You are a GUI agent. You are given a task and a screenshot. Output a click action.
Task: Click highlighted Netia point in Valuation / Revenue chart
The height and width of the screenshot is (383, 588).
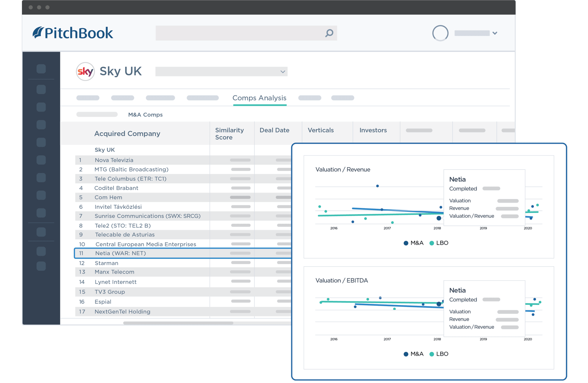(439, 218)
